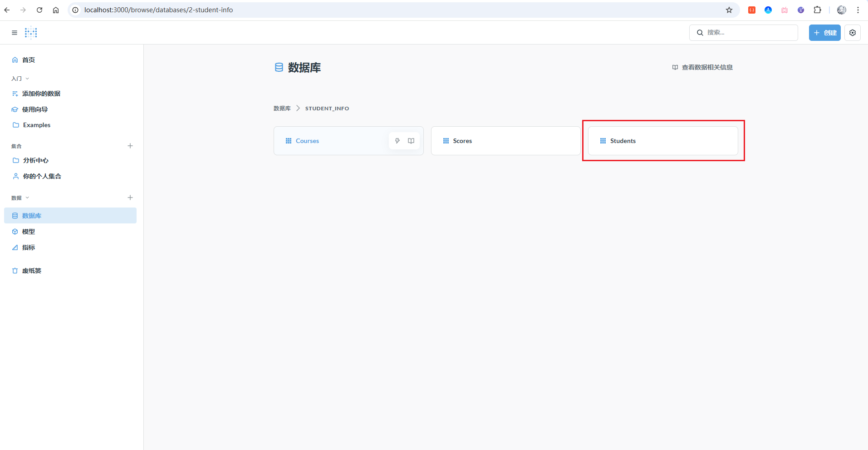Click the STUDENT_INFO breadcrumb text

pos(327,109)
